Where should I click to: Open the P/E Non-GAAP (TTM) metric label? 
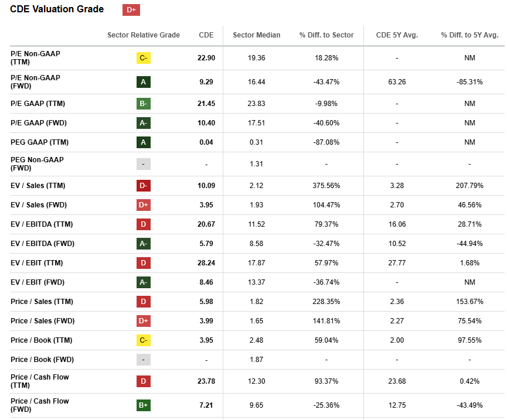coord(35,58)
